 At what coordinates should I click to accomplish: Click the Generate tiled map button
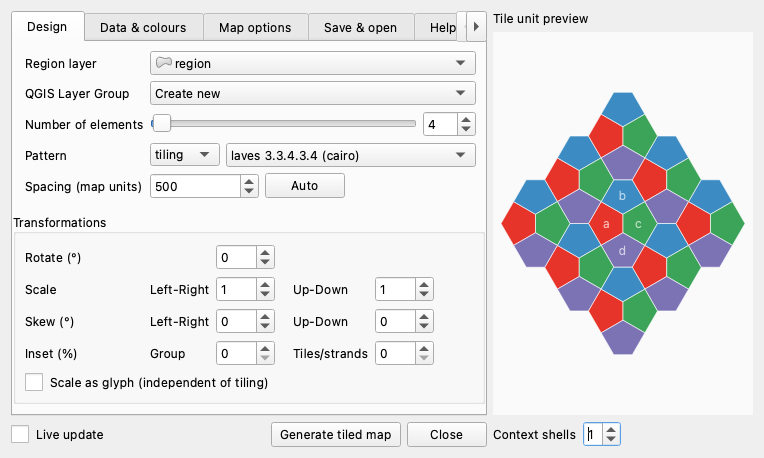336,434
